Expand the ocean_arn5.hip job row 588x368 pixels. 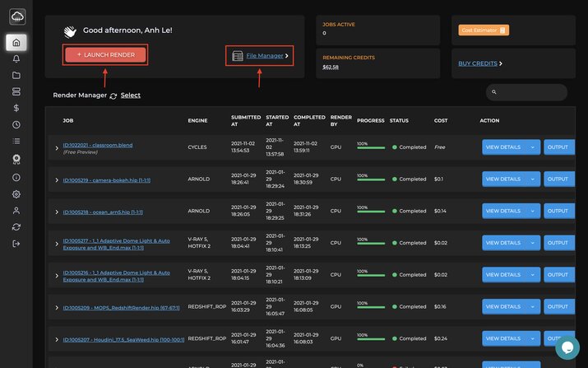pos(57,212)
